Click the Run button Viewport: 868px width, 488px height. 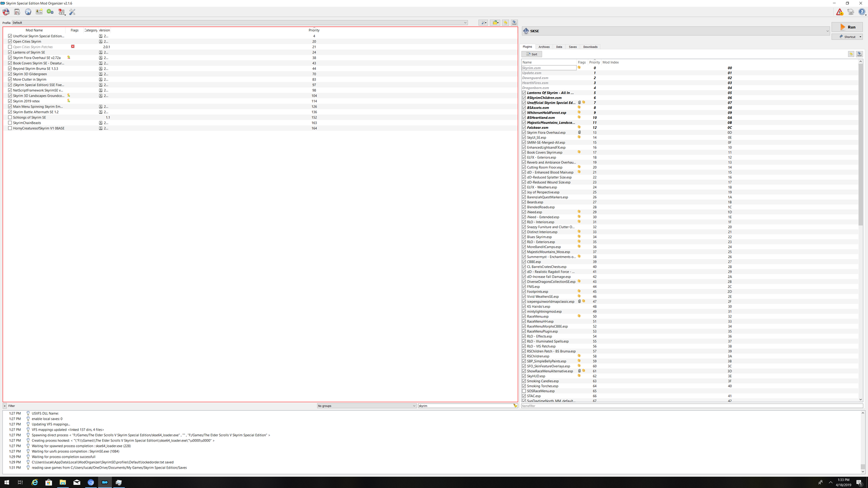coord(847,27)
